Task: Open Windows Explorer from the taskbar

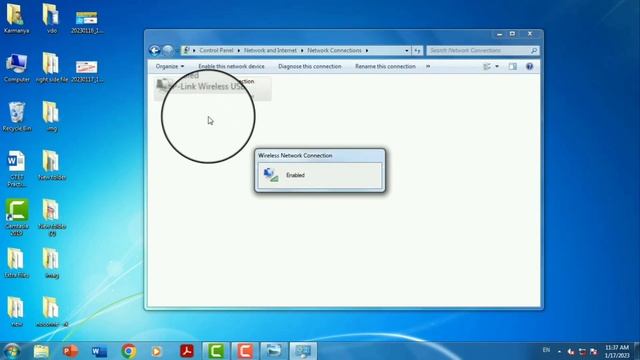Action: 41,351
